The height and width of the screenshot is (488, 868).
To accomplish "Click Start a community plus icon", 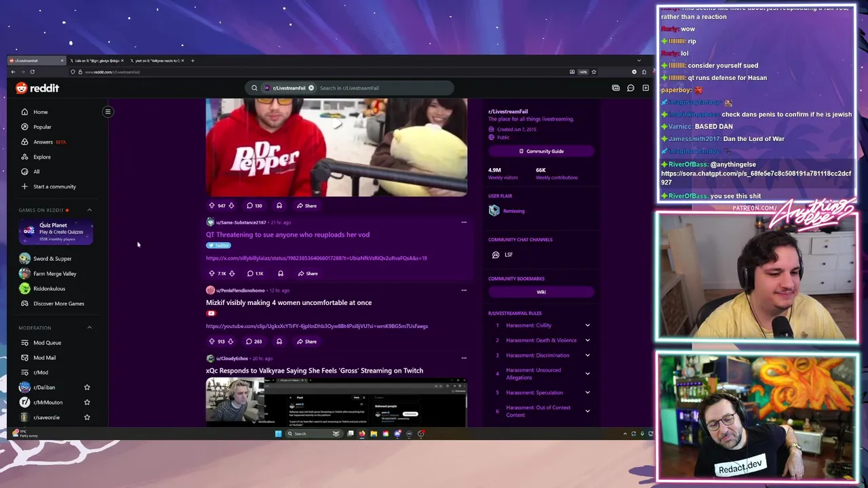I will tap(24, 186).
